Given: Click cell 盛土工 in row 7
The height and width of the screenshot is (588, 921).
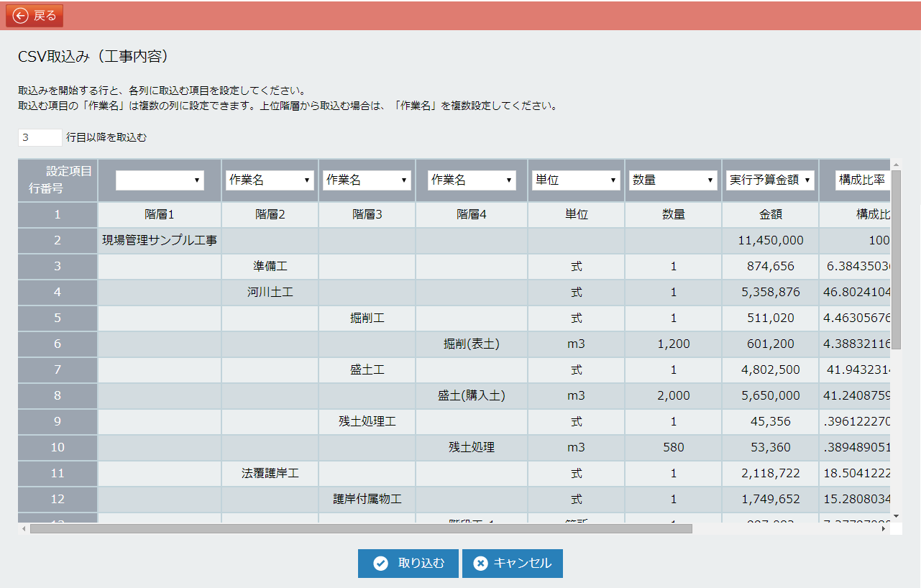Looking at the screenshot, I should (x=367, y=369).
